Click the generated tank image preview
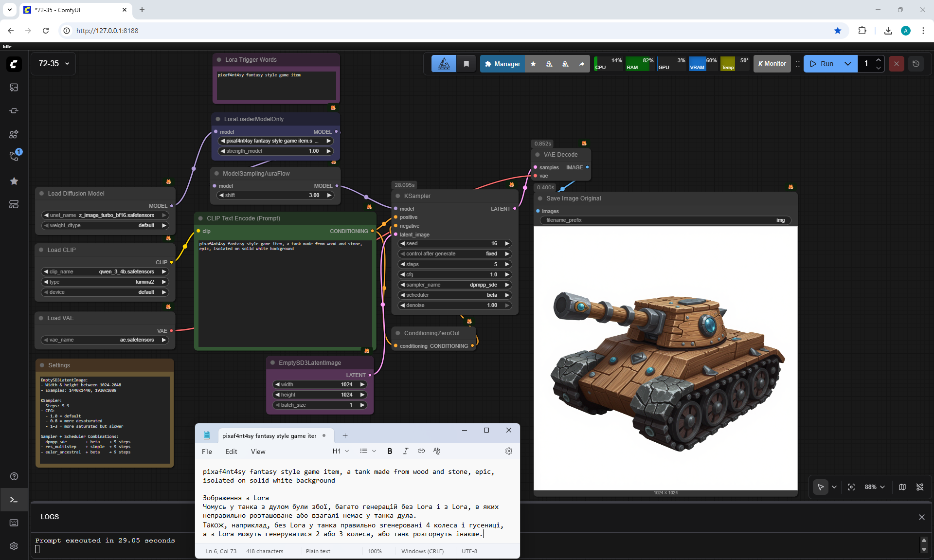934x560 pixels. [665, 358]
